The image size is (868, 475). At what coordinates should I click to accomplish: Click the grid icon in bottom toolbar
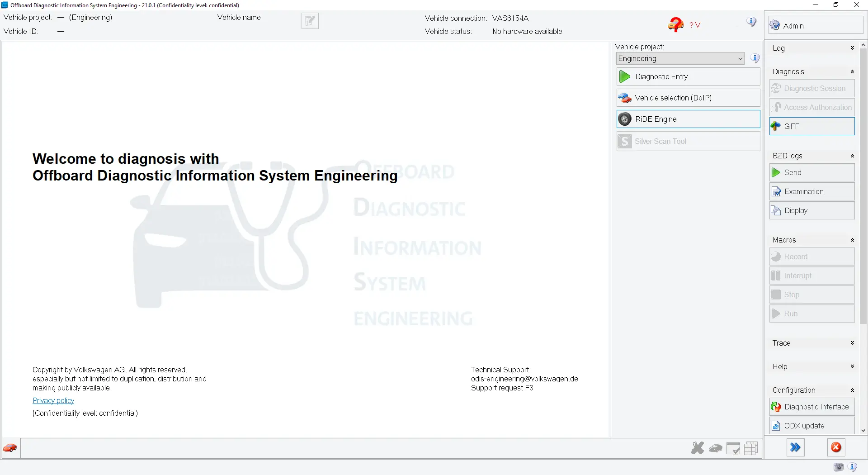tap(751, 448)
